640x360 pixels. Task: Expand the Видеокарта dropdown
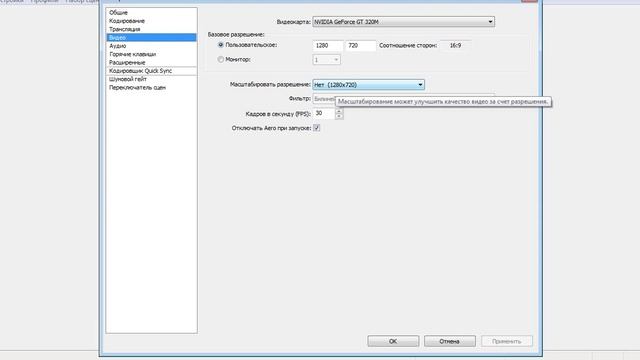(403, 22)
